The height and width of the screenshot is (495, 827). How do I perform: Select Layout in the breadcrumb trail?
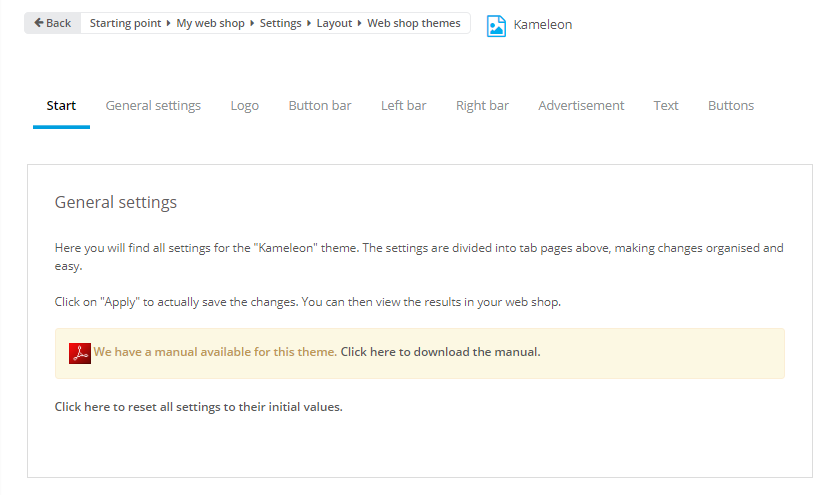tap(334, 23)
